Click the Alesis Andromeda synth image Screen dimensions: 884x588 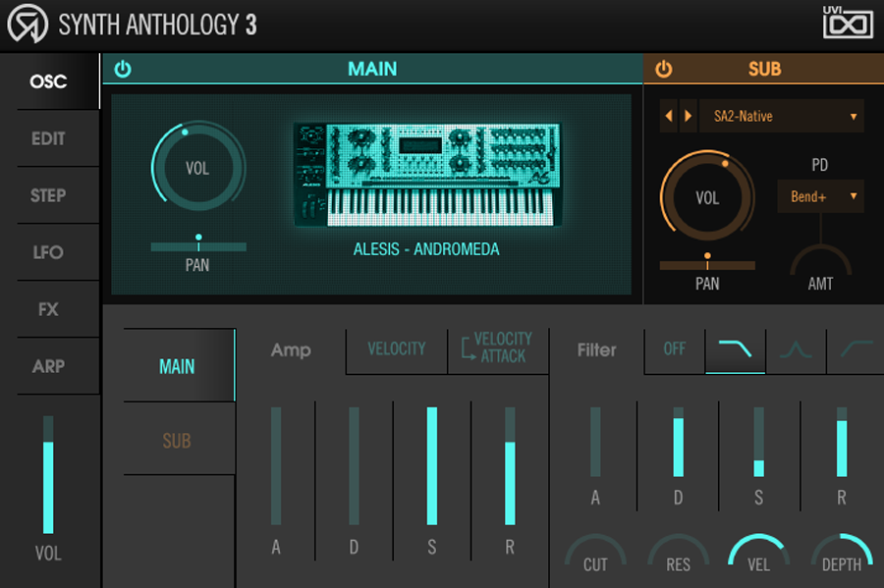pos(427,175)
